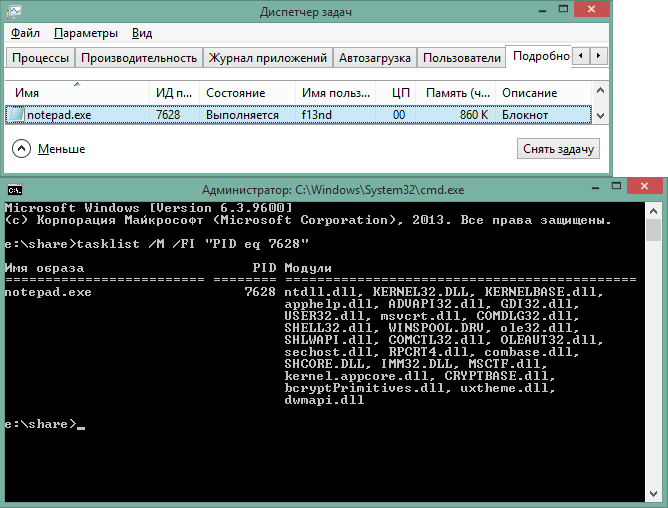The image size is (668, 508).
Task: Open the Вид menu
Action: [142, 33]
